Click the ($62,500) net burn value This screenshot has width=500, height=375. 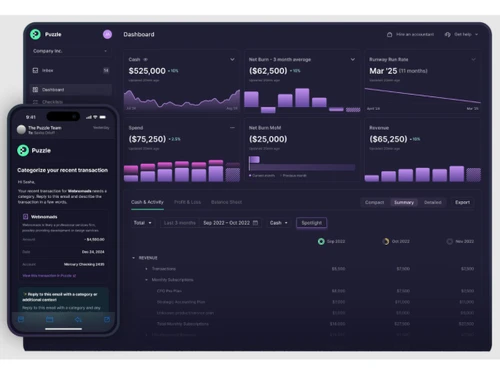point(268,71)
